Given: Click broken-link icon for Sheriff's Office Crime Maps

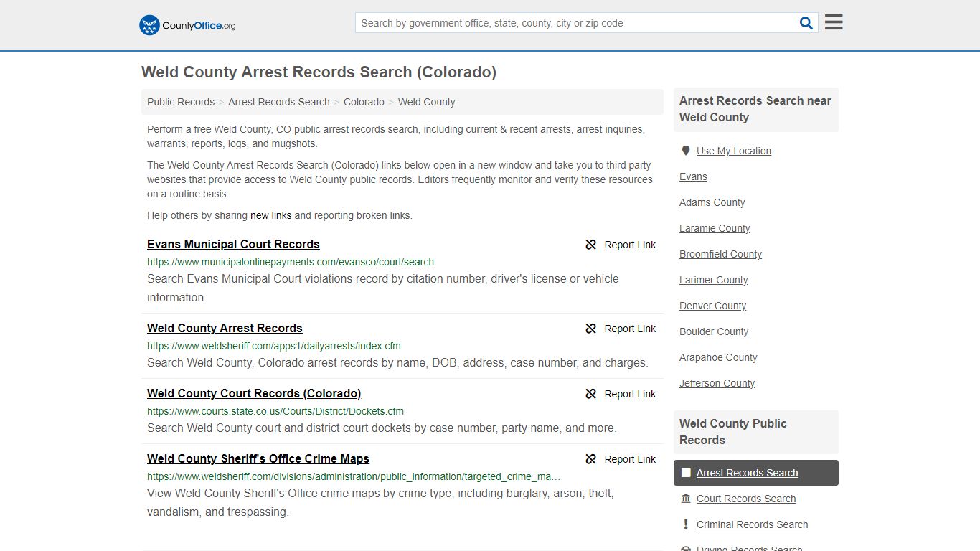Looking at the screenshot, I should point(591,459).
